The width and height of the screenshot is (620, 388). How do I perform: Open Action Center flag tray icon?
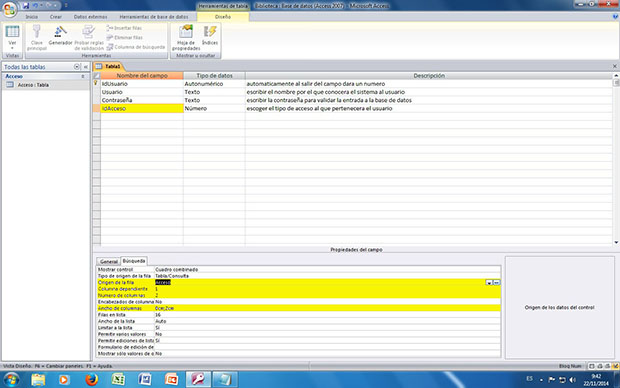coord(552,380)
